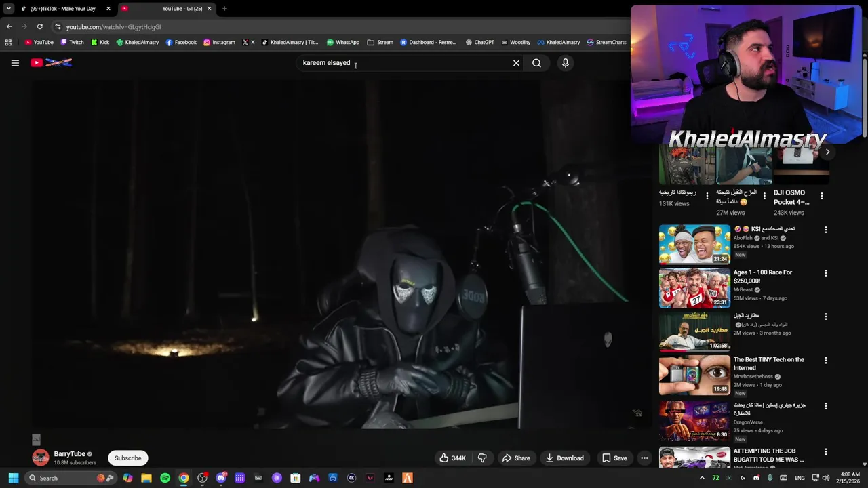The width and height of the screenshot is (868, 488).
Task: Open AboFlah and KSI video thumbnail
Action: click(694, 244)
